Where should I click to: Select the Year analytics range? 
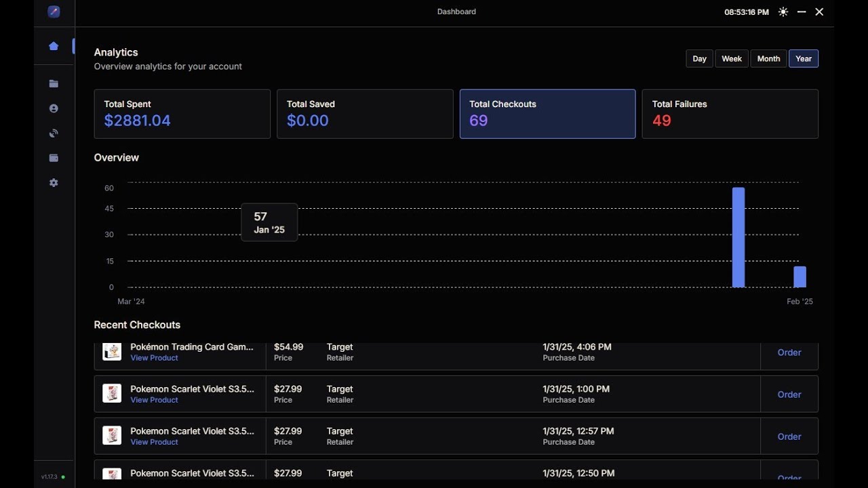(x=804, y=59)
